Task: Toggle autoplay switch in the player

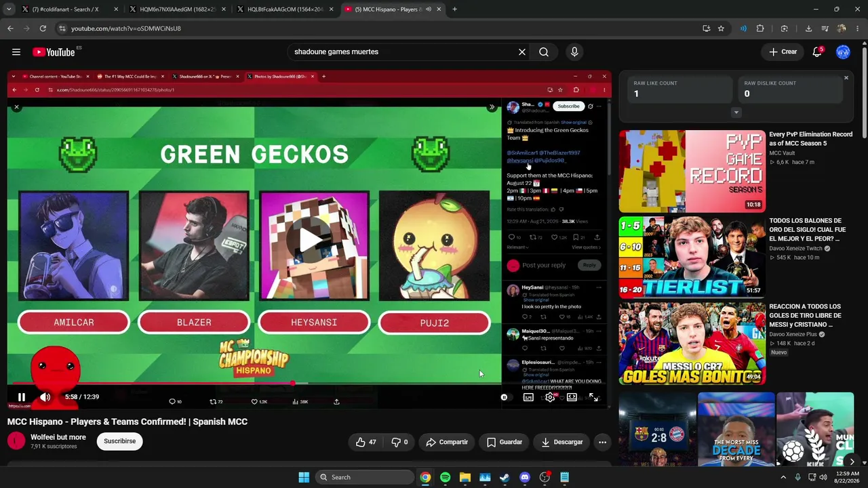Action: [x=504, y=397]
